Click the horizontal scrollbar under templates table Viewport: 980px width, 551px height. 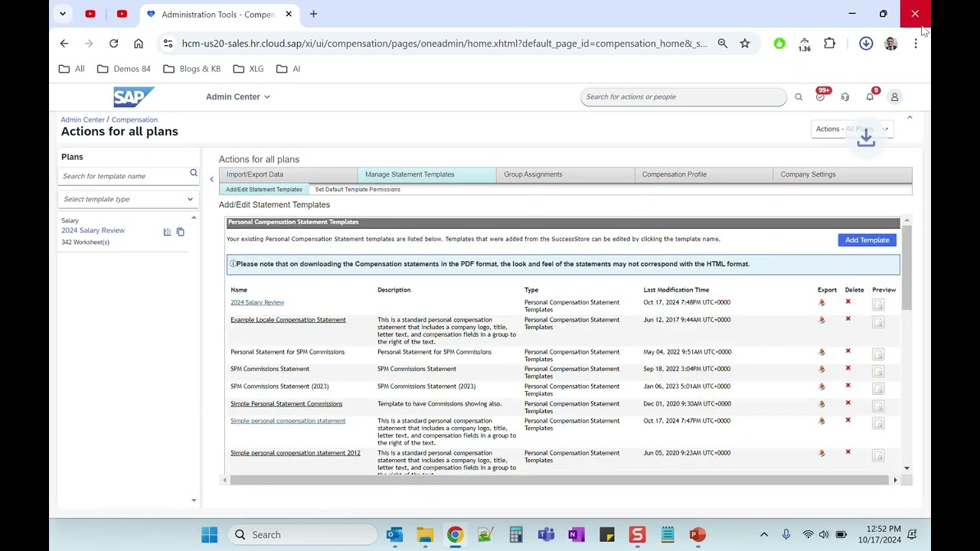pos(559,480)
